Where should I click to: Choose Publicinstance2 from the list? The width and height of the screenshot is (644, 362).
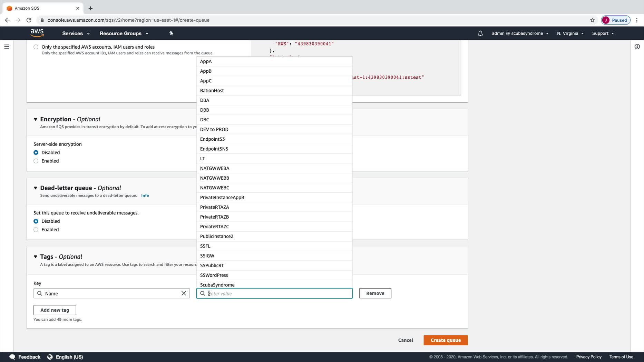pos(274,236)
